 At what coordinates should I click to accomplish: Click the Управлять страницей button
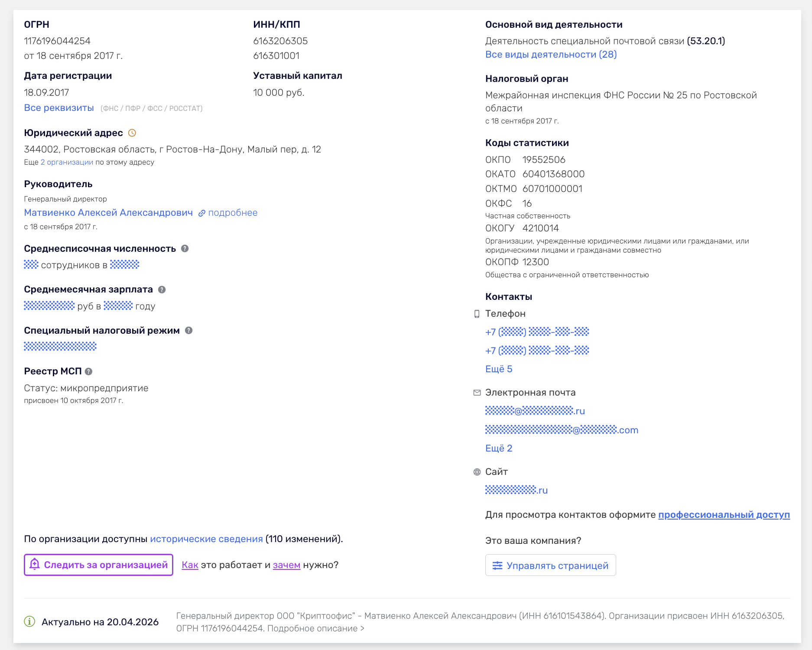click(x=550, y=565)
